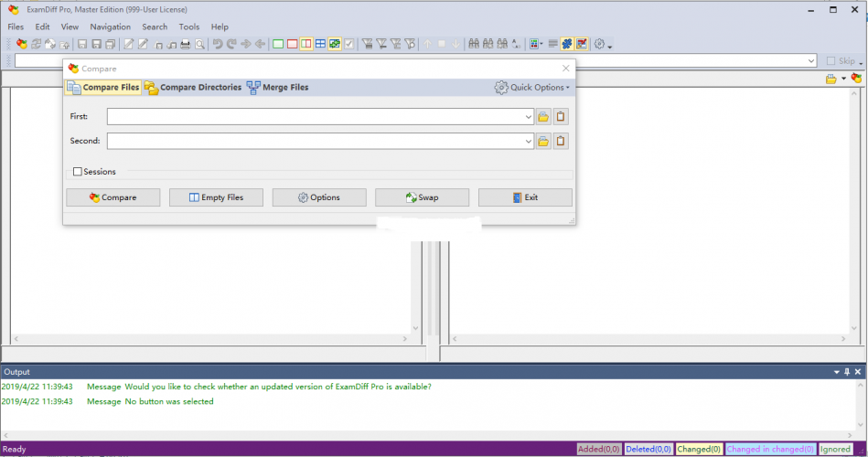The height and width of the screenshot is (457, 868).
Task: Toggle the checkmark box icon in the toolbar
Action: pos(349,44)
